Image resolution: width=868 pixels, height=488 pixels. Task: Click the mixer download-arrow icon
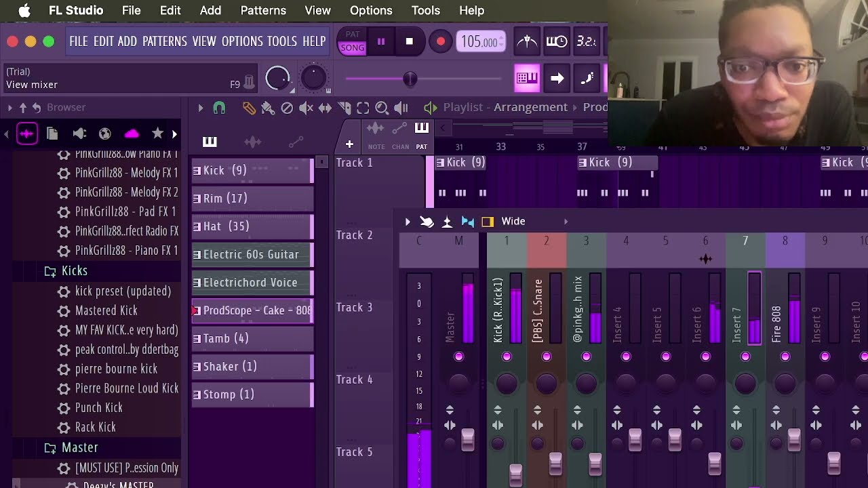[447, 222]
